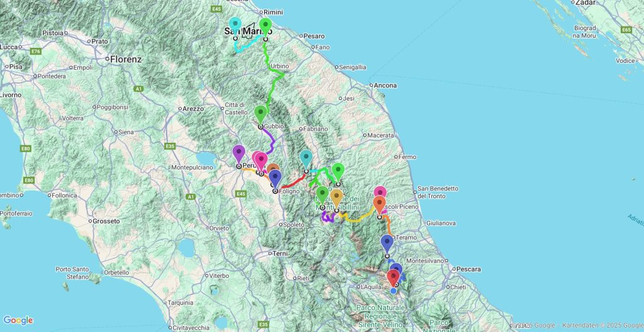Click the pink marker above Ascoli Piceno
This screenshot has width=644, height=332.
pyautogui.click(x=380, y=192)
